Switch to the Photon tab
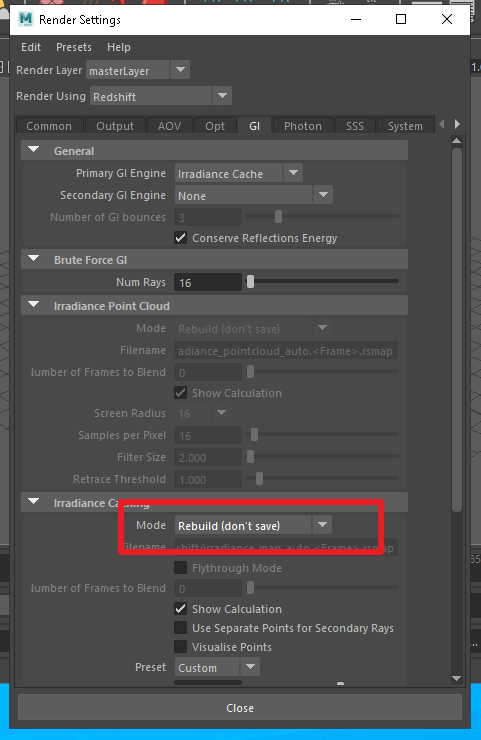The width and height of the screenshot is (481, 740). click(303, 126)
